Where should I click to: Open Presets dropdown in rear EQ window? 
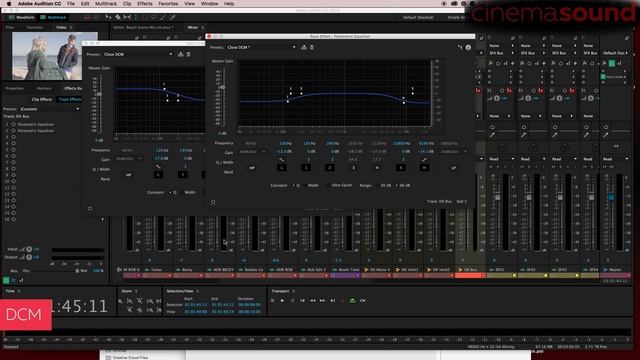[x=138, y=54]
